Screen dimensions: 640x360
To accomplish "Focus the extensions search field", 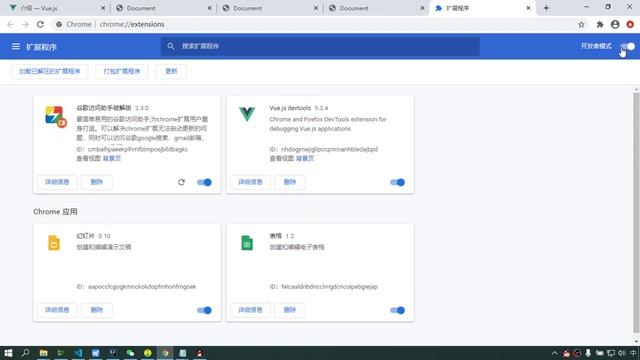I will (320, 46).
